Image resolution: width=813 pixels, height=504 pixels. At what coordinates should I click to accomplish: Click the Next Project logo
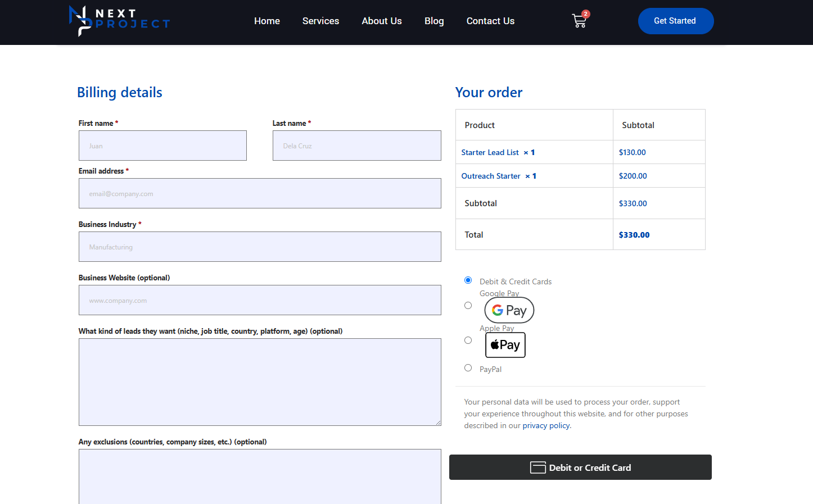pyautogui.click(x=119, y=21)
